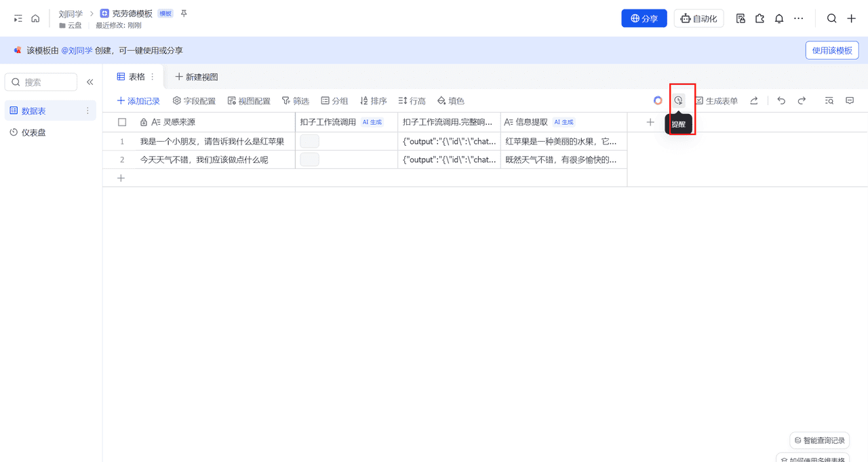Open the 提醒 reminder settings icon

(x=678, y=100)
